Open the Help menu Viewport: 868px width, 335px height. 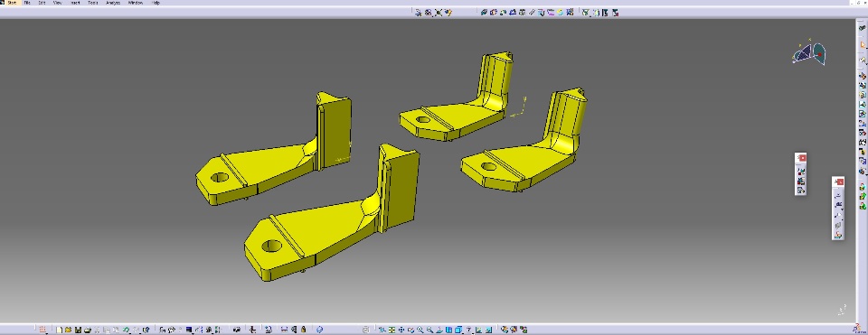pos(156,3)
